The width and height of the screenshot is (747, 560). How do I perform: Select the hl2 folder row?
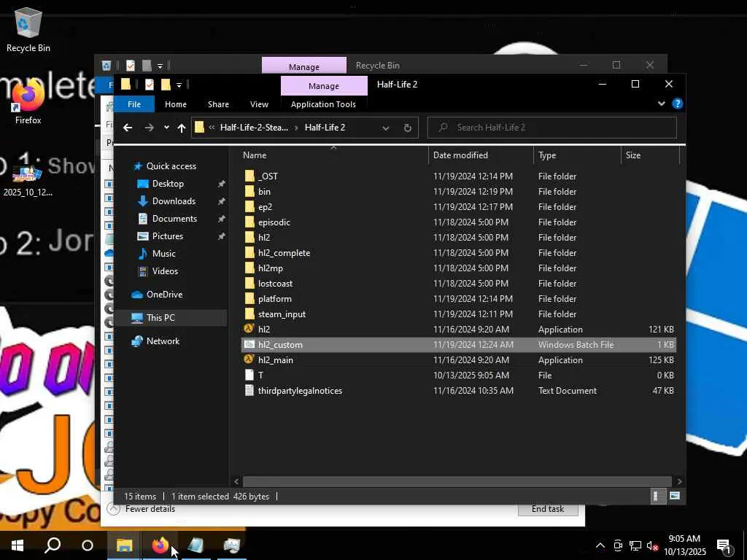[458, 237]
